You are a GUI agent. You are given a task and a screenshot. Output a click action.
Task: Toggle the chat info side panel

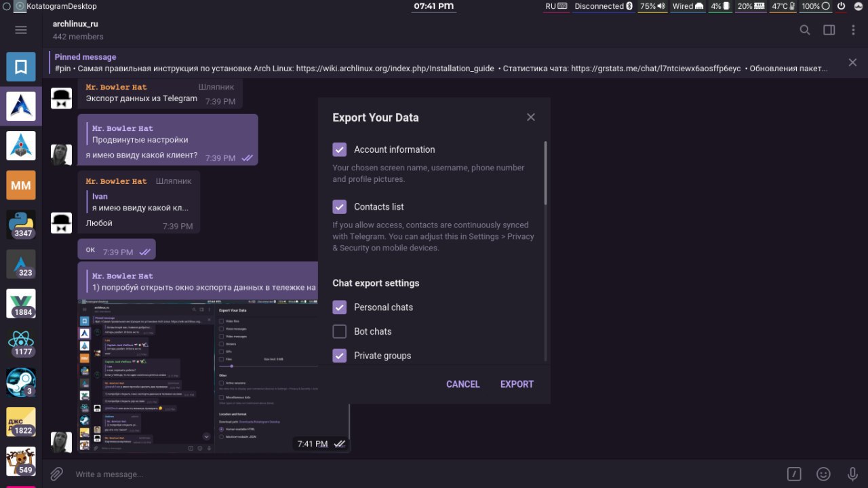[829, 30]
